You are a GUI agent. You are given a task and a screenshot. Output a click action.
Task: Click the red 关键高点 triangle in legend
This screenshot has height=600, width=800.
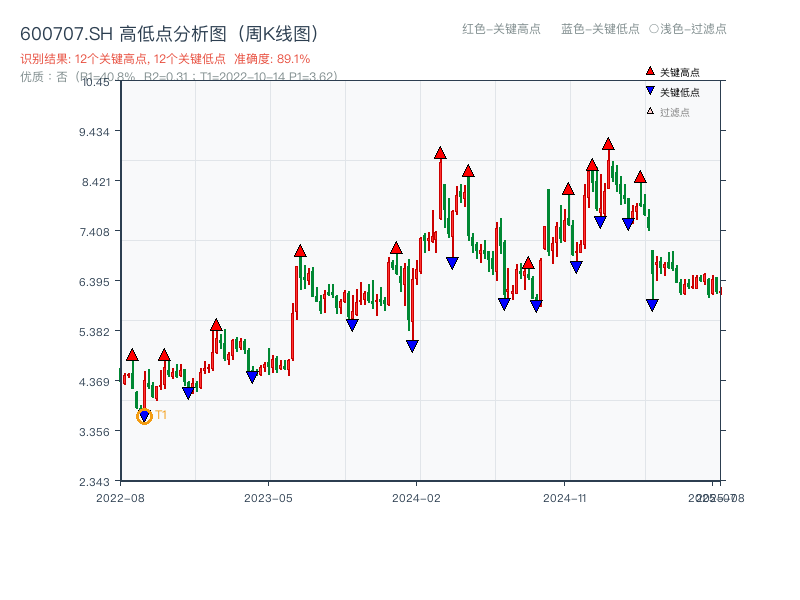point(650,72)
